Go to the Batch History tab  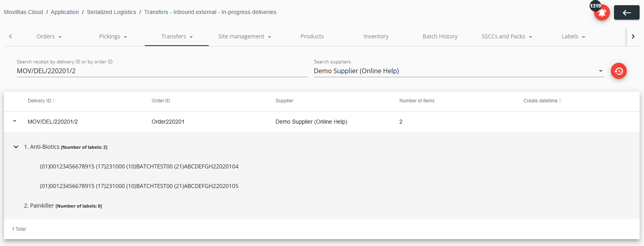(440, 36)
